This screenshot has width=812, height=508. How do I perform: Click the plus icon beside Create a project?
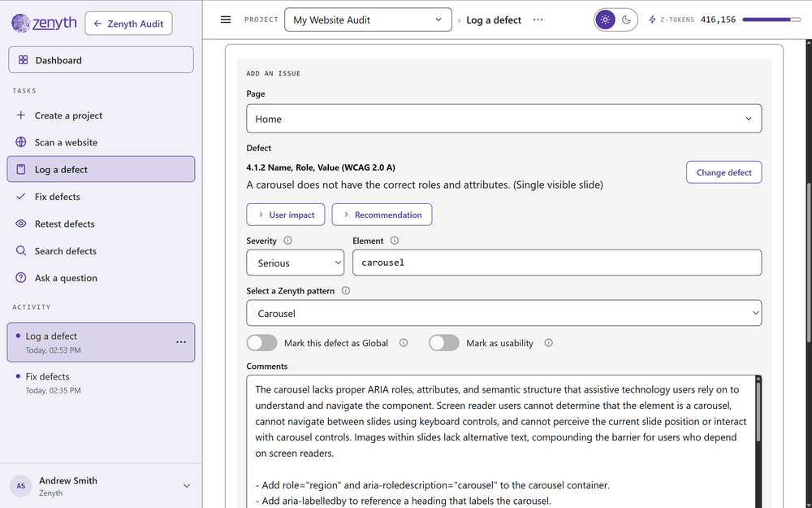[21, 115]
